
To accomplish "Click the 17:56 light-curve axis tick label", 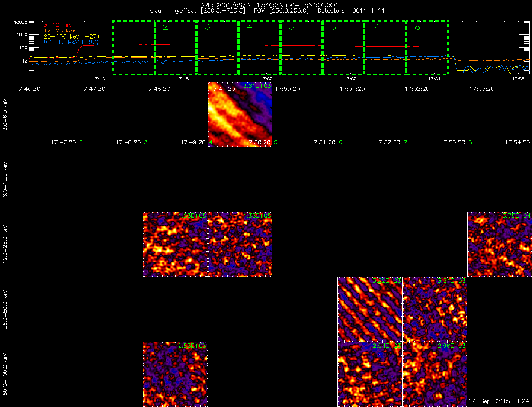I will point(518,79).
